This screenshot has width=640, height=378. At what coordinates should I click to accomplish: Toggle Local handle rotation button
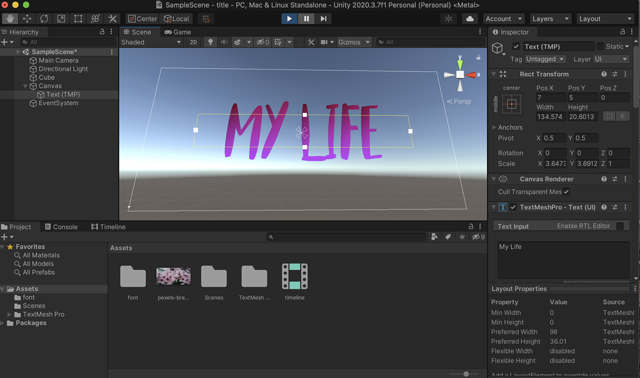pos(176,19)
